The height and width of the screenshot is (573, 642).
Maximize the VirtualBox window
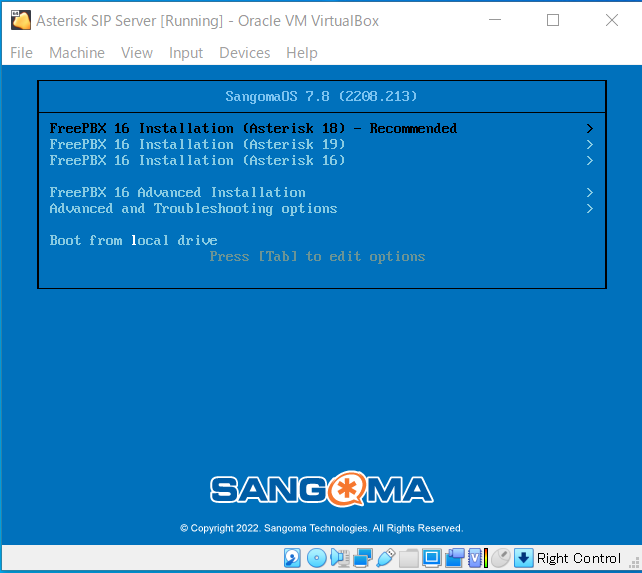(553, 20)
